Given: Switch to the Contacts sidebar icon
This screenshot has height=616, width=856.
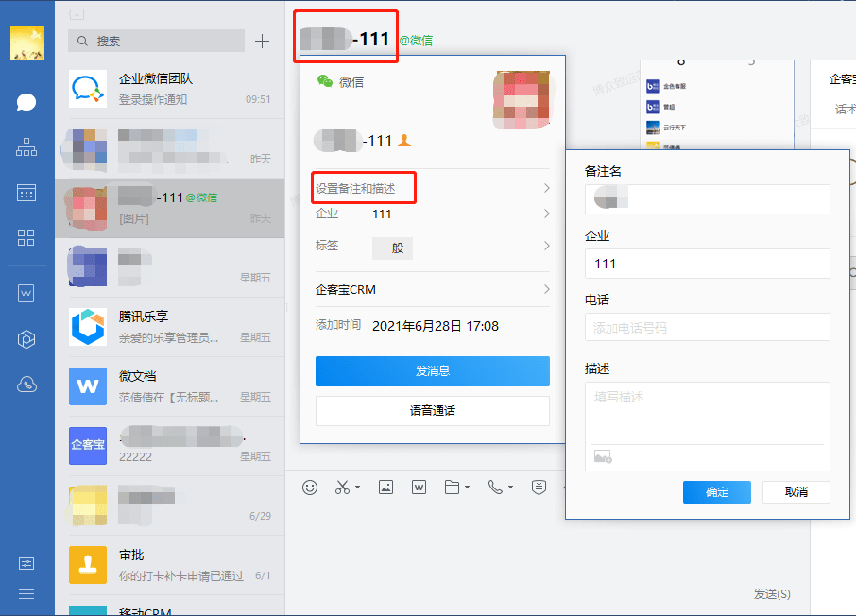Looking at the screenshot, I should 26,147.
